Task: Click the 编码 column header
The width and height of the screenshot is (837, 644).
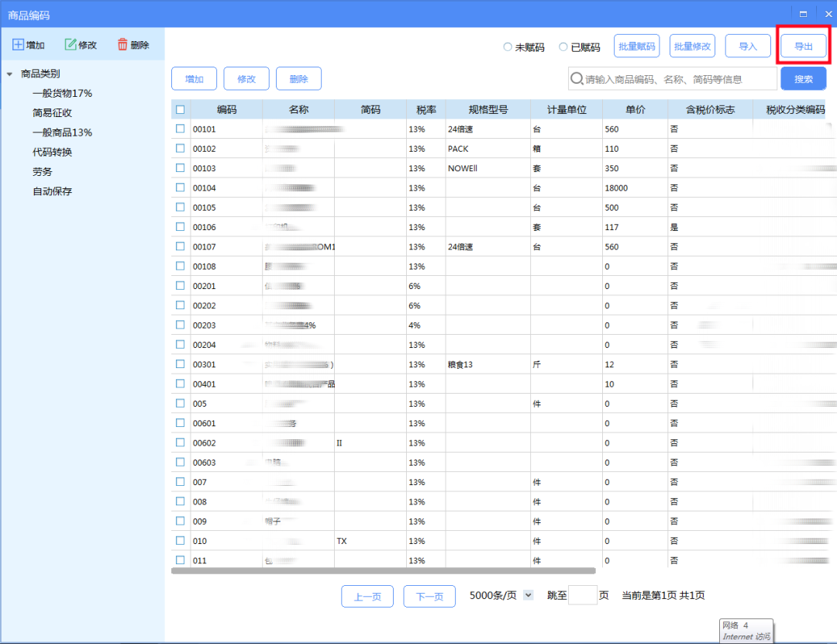Action: point(226,109)
